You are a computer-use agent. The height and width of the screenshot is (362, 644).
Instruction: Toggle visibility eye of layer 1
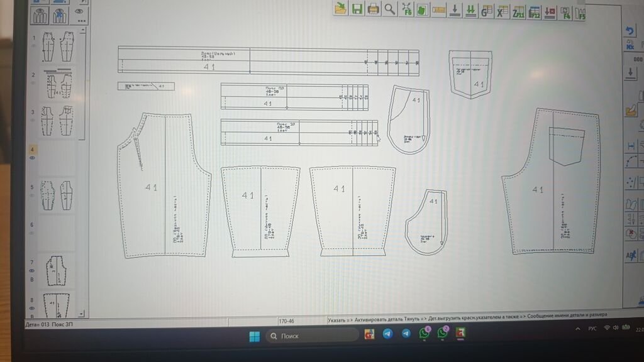(33, 46)
